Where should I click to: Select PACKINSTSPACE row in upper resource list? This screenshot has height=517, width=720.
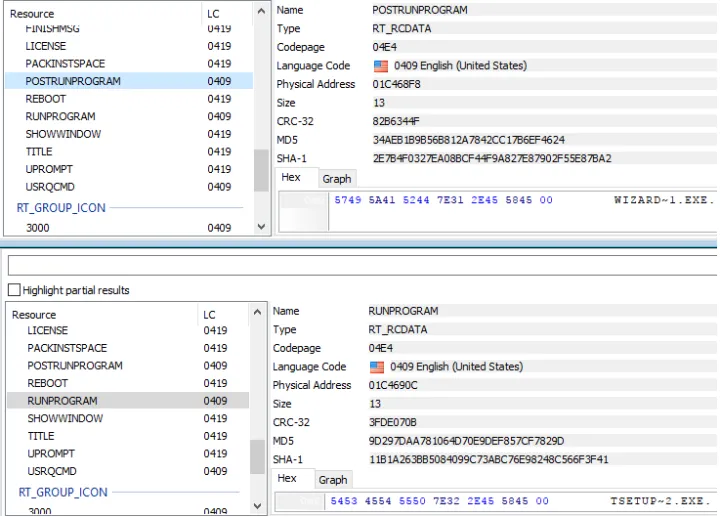click(x=129, y=63)
